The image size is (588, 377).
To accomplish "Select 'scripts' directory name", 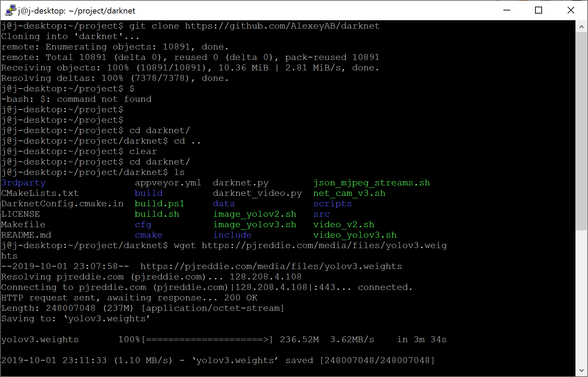I will tap(333, 204).
